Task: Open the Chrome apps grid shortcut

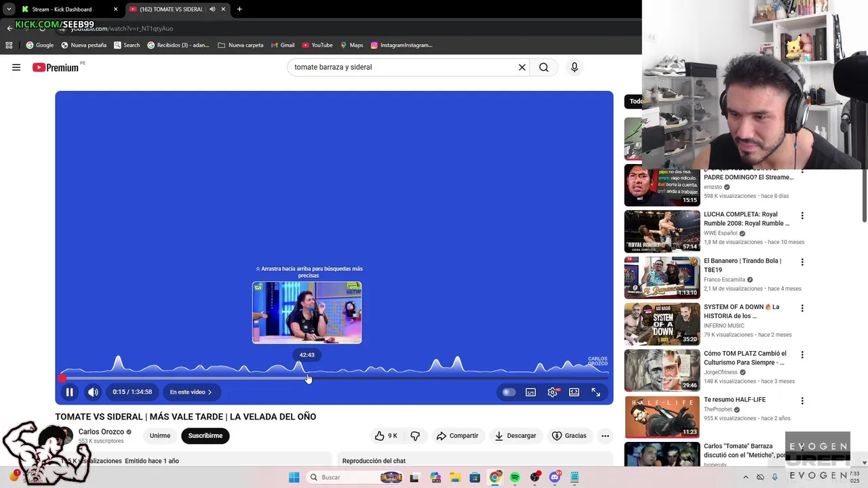Action: point(9,45)
